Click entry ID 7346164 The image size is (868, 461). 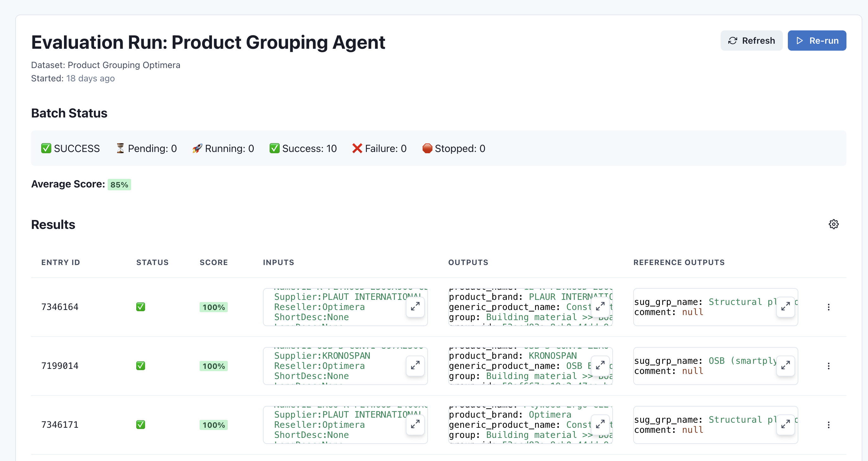pyautogui.click(x=60, y=307)
